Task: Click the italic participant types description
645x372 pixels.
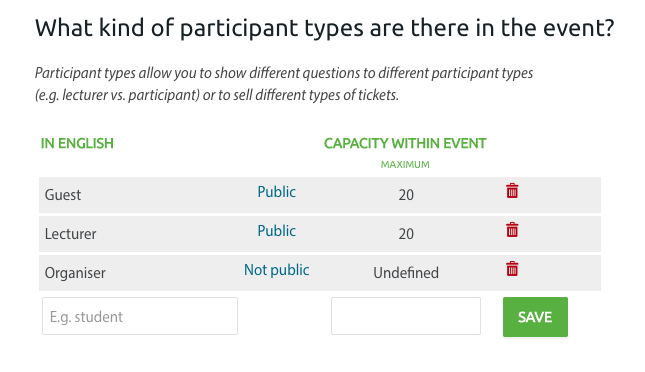Action: (x=284, y=84)
